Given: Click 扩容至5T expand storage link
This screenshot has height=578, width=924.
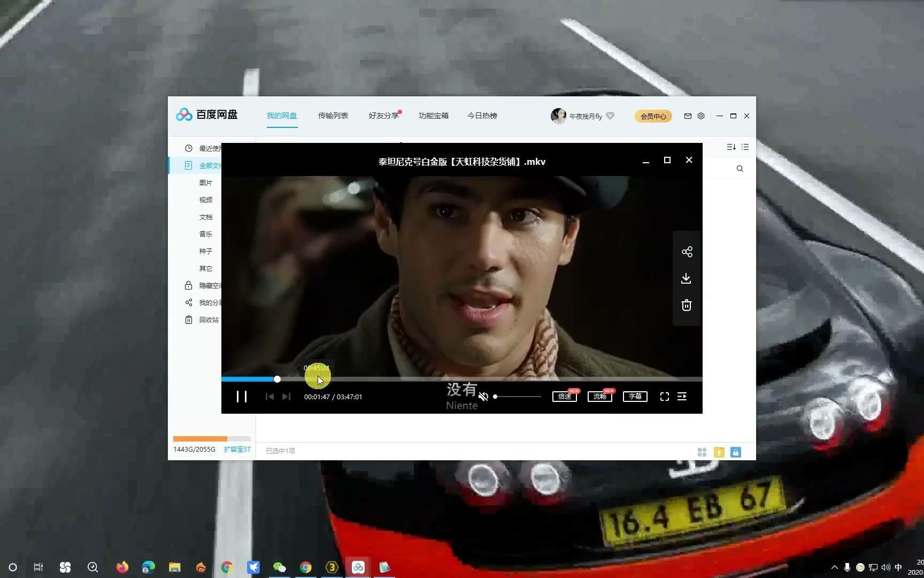Looking at the screenshot, I should click(237, 450).
